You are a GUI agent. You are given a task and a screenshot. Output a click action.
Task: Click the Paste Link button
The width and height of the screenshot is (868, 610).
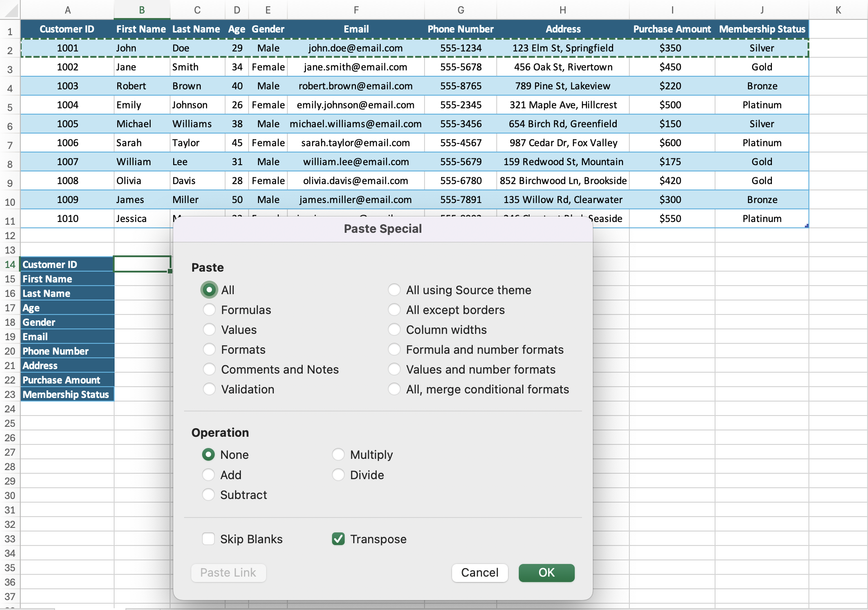pyautogui.click(x=228, y=573)
